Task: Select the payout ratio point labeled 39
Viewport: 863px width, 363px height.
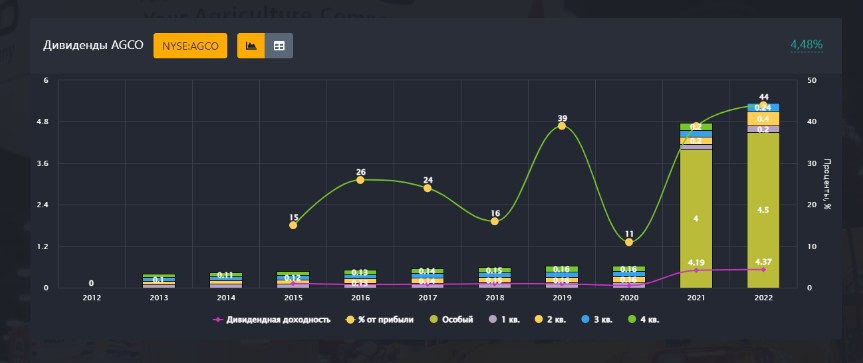Action: click(x=561, y=126)
